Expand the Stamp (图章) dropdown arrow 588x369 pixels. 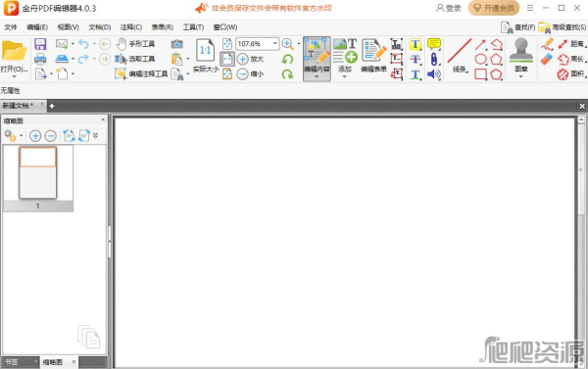coord(521,76)
